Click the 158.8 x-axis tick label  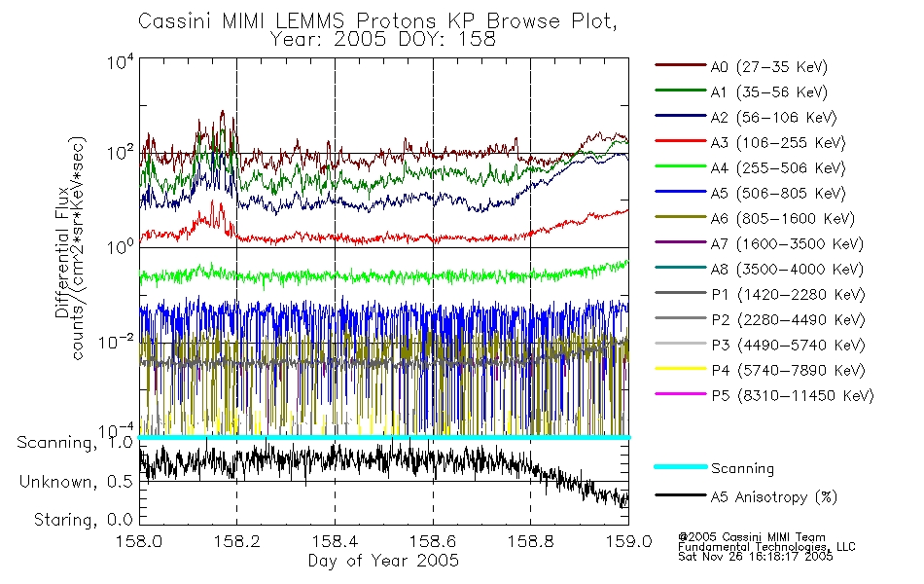pyautogui.click(x=530, y=541)
